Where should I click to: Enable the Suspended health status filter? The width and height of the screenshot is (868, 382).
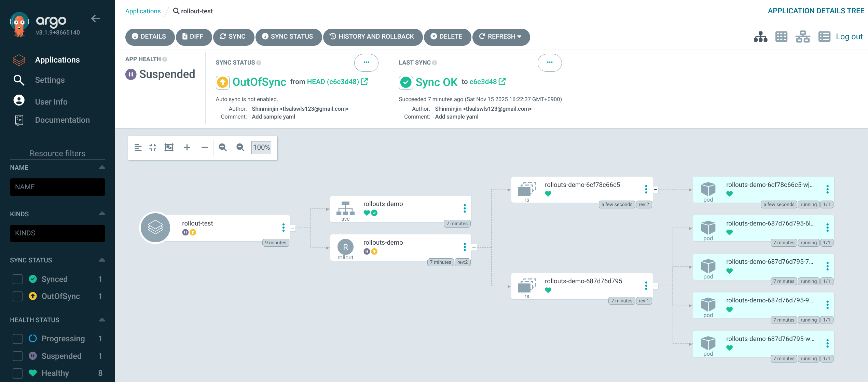(17, 356)
